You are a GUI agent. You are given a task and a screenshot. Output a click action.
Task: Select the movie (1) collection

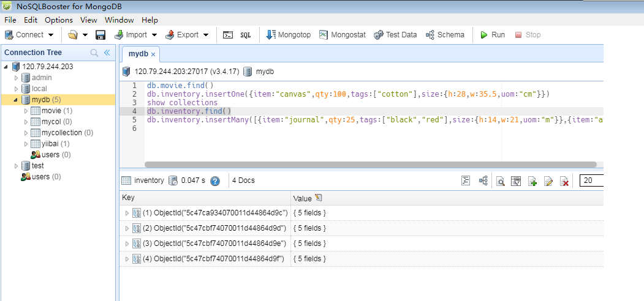pyautogui.click(x=56, y=111)
